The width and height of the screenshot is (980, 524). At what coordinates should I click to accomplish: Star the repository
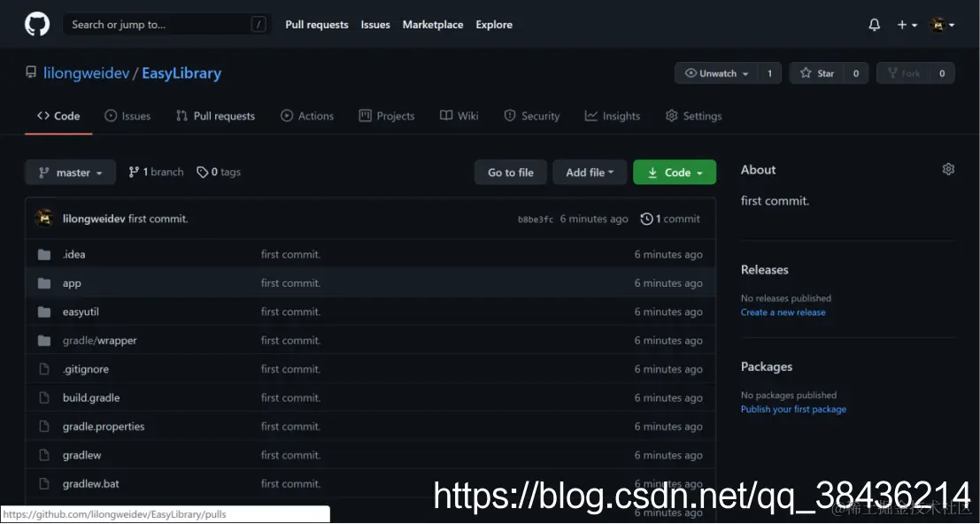coord(816,73)
